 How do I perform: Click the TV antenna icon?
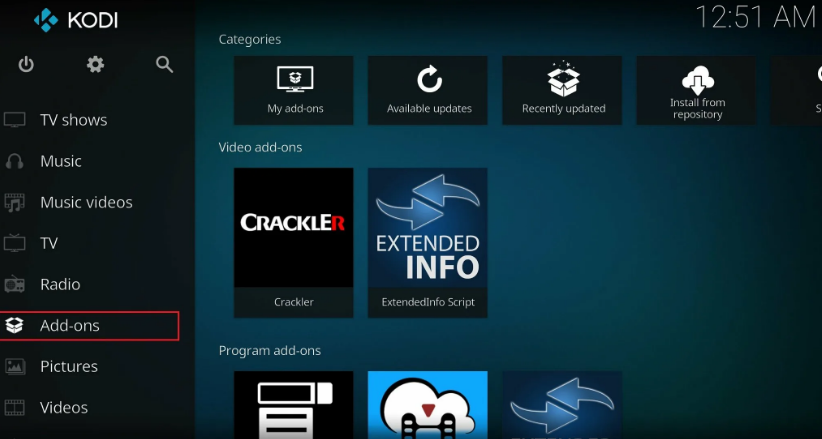click(14, 243)
